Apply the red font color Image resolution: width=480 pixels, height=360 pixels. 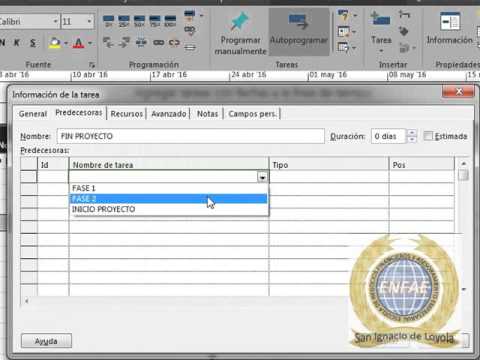79,43
